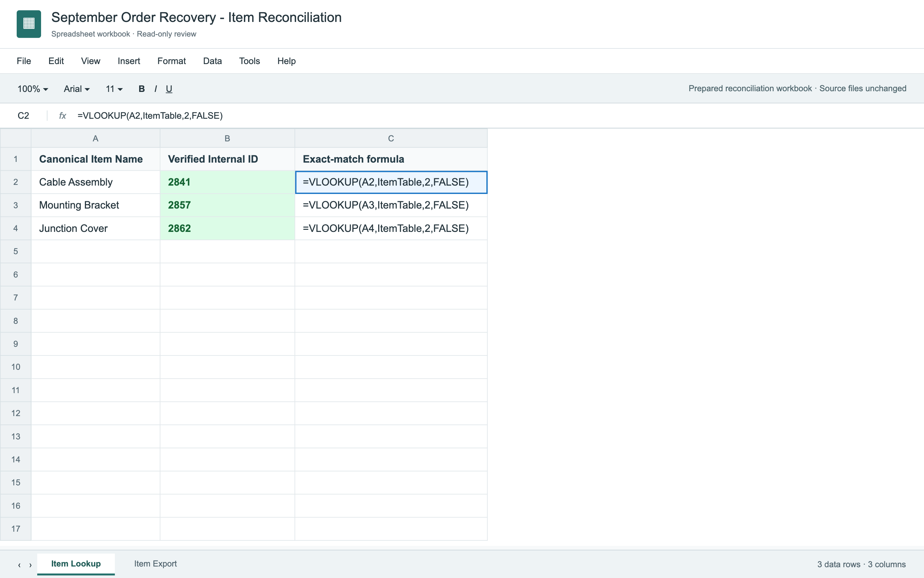Select the 2862 verified ID cell
The image size is (924, 578).
[x=227, y=228]
